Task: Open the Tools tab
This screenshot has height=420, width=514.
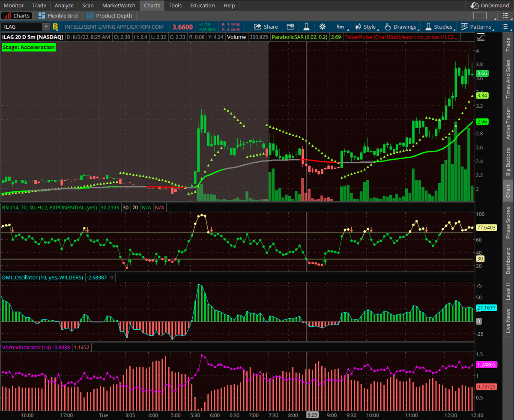Action: click(x=175, y=6)
